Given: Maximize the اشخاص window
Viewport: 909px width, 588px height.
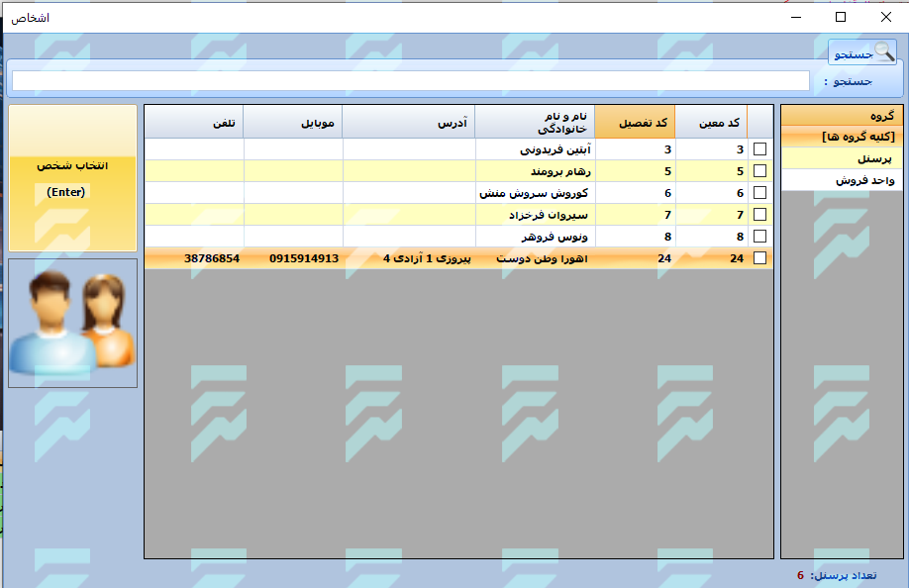Looking at the screenshot, I should point(841,17).
